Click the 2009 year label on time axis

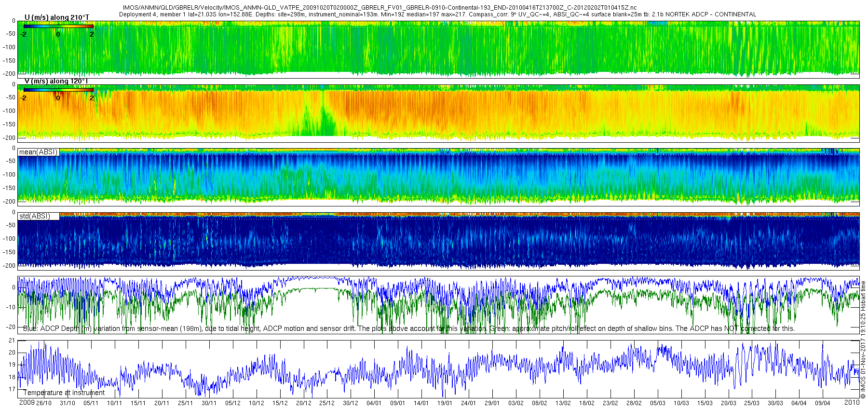tap(27, 402)
